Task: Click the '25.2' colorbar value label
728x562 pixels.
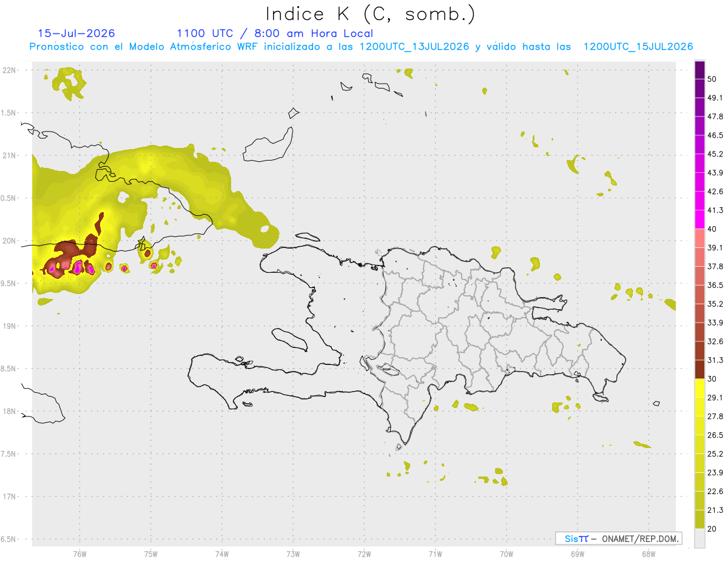Action: (x=715, y=454)
